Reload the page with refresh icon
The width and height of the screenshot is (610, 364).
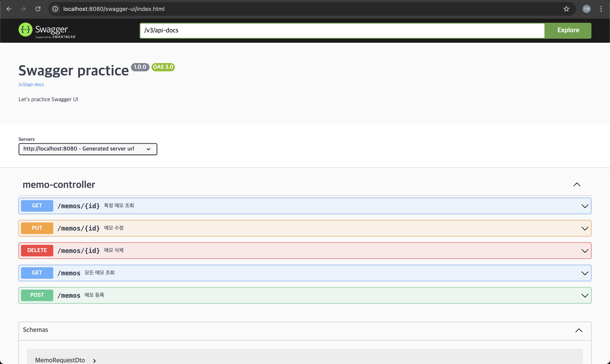coord(38,9)
